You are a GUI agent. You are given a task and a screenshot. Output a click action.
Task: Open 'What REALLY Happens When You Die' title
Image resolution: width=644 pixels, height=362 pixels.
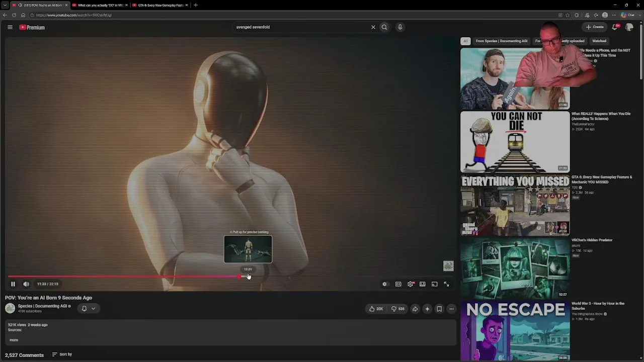(x=601, y=116)
